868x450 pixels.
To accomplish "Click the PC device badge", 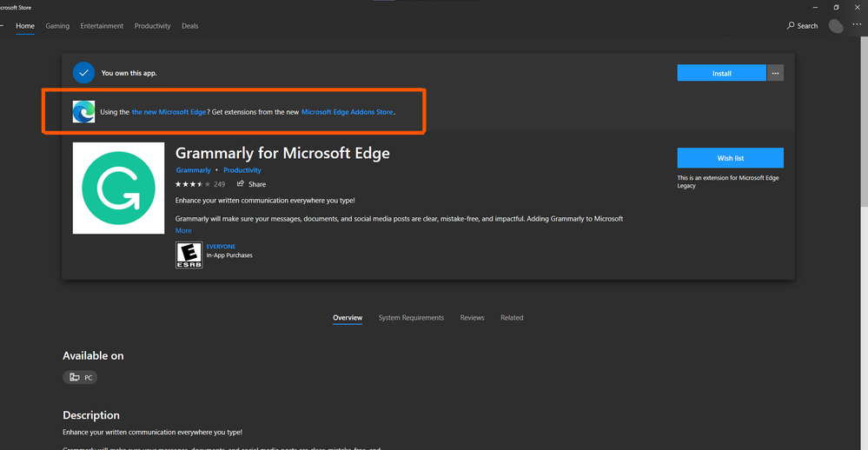I will coord(80,378).
